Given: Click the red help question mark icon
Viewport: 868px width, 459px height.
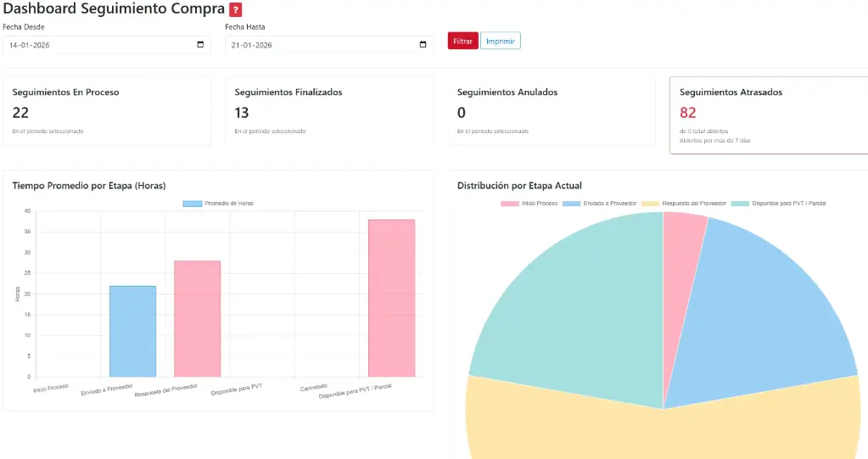Looking at the screenshot, I should tap(236, 10).
